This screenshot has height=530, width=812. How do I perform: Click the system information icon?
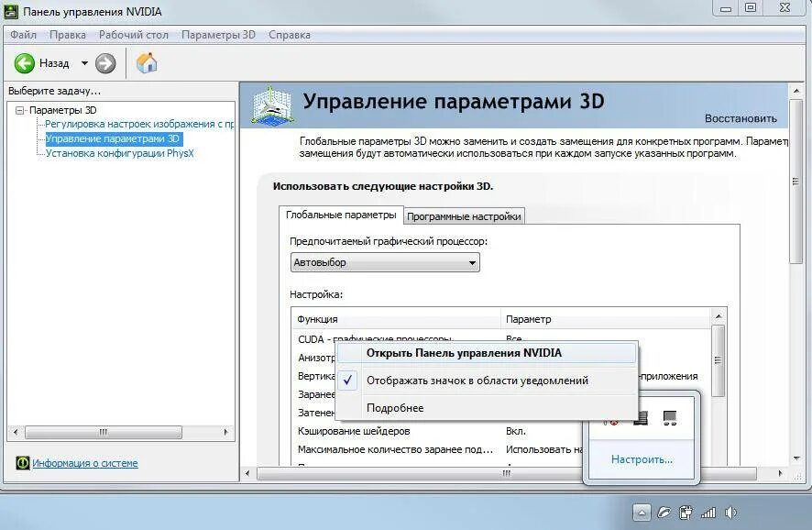point(22,463)
